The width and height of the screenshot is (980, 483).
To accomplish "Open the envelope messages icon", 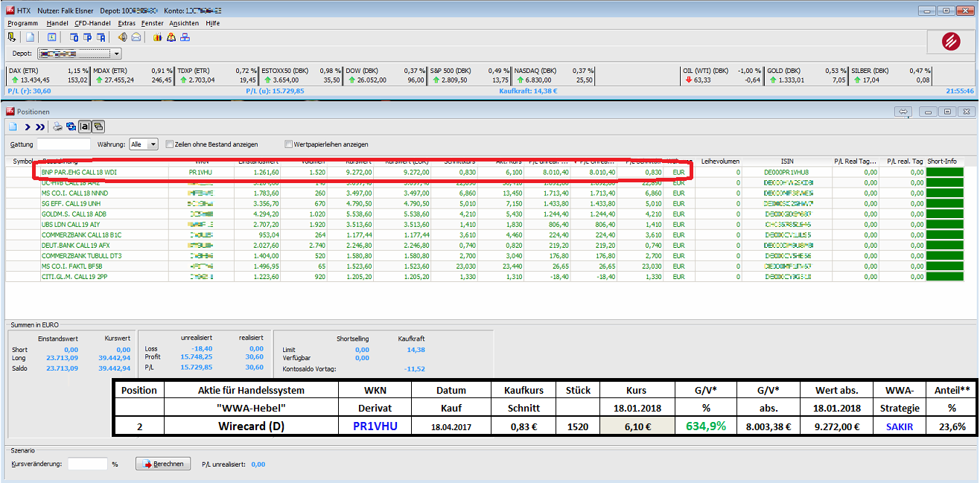I will pos(136,36).
